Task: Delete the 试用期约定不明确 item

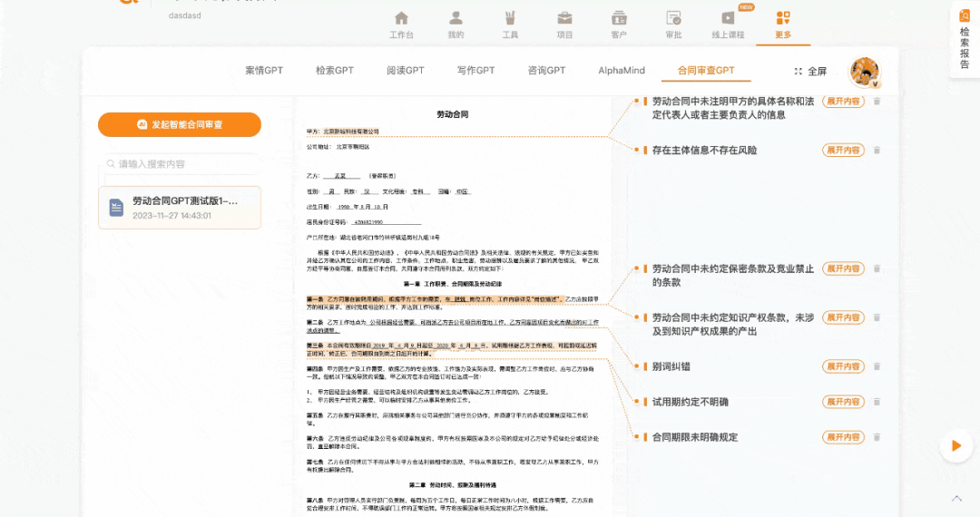Action: 877,402
